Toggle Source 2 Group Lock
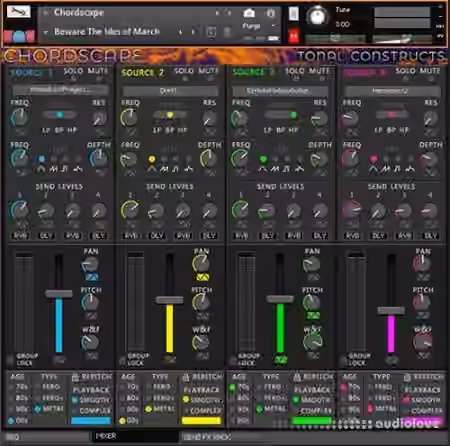 [x=122, y=360]
